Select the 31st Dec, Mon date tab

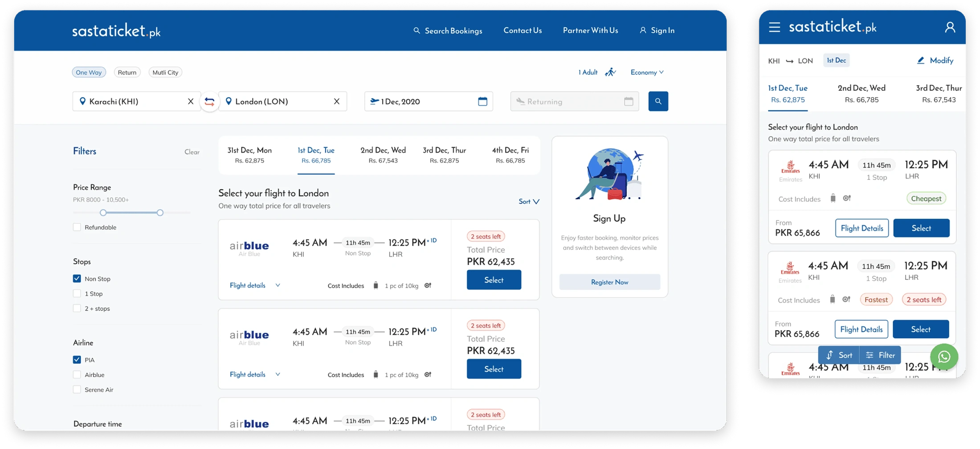249,155
